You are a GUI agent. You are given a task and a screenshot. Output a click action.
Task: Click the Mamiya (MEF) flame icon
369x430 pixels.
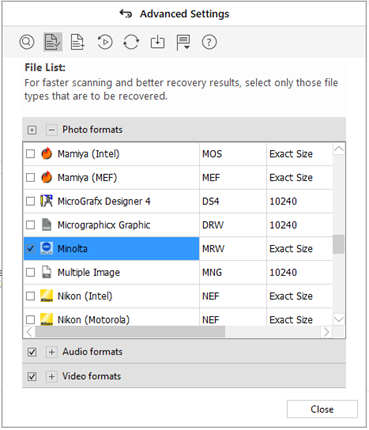point(47,177)
